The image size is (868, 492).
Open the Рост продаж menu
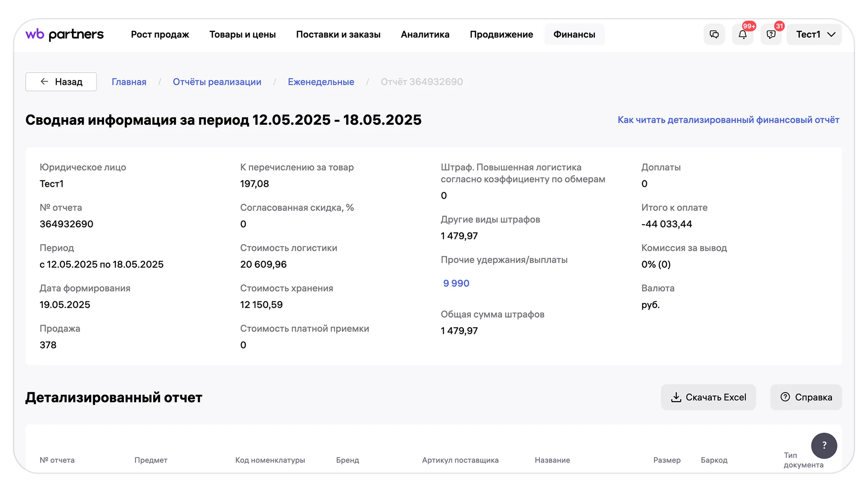coord(160,34)
